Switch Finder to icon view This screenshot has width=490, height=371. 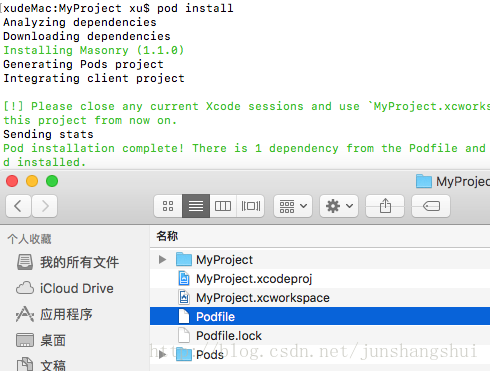point(168,206)
